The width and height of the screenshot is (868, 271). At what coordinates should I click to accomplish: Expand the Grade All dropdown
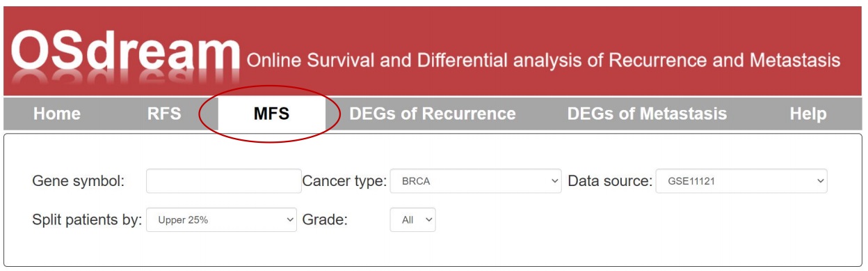(x=412, y=219)
